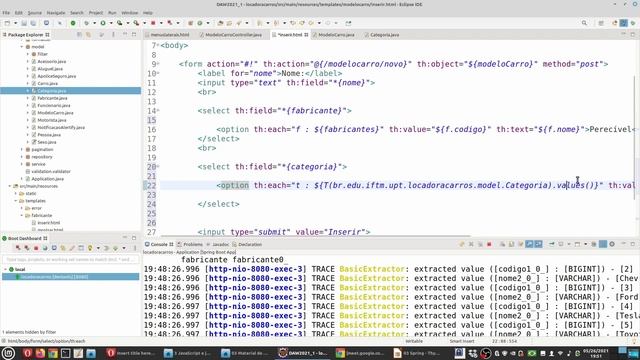Click the Remove Launch icon in Console toolbar

pos(471,244)
